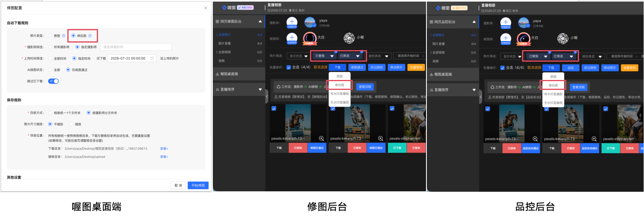Click the help icon next to 修后图 radio option
Image resolution: width=644 pixels, height=220 pixels.
point(90,36)
